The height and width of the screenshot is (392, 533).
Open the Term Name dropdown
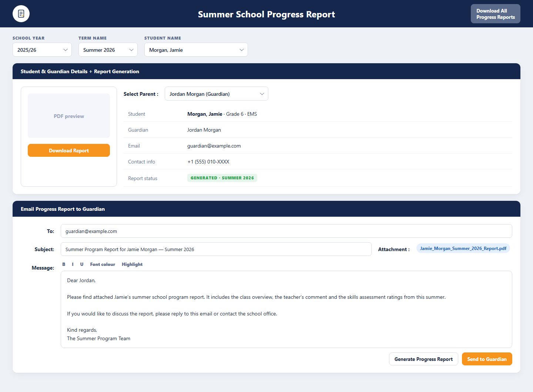point(108,50)
